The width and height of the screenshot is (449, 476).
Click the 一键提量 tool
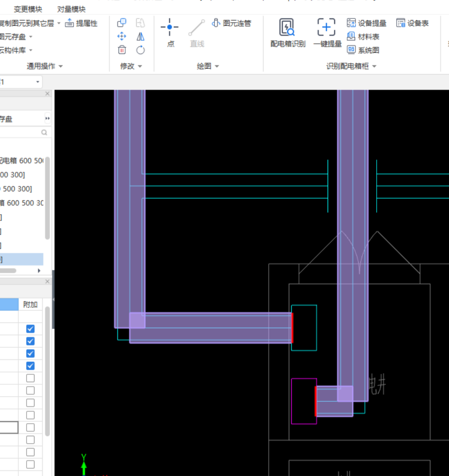pyautogui.click(x=327, y=32)
